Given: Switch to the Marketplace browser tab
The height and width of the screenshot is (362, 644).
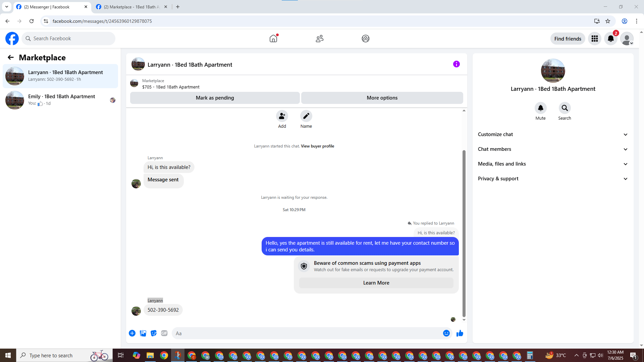Looking at the screenshot, I should coord(131,7).
